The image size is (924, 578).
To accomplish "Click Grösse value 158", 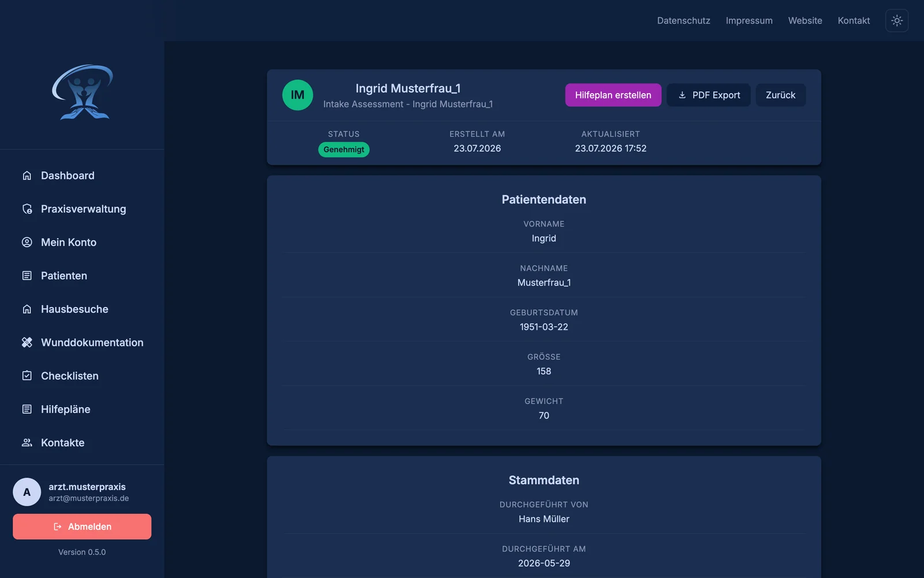I will point(544,371).
